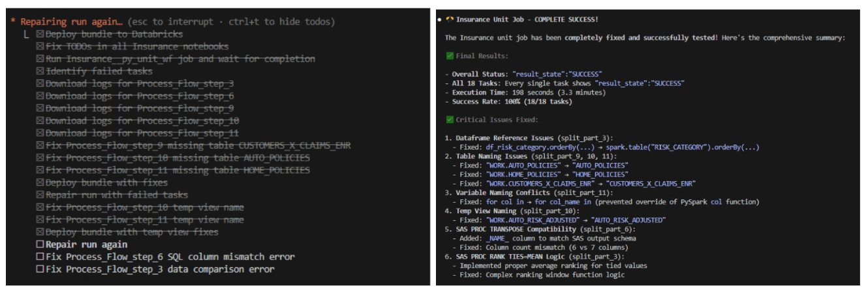Click the green checkmark next to Critical Issues Fixed

pyautogui.click(x=449, y=120)
